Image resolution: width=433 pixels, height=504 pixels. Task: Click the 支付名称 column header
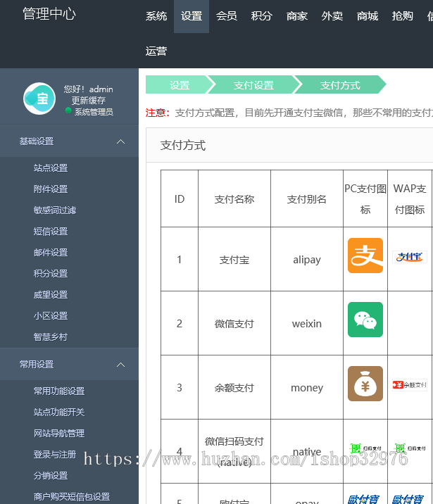tap(234, 199)
